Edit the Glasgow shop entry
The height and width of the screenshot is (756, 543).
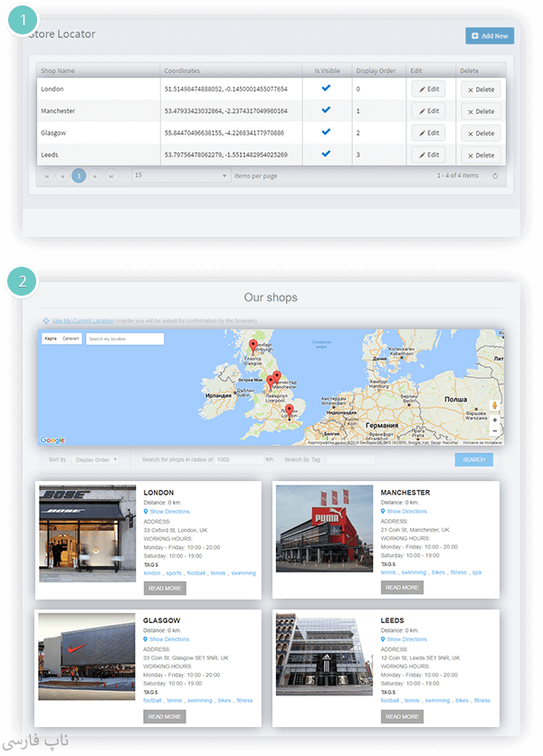tap(428, 133)
